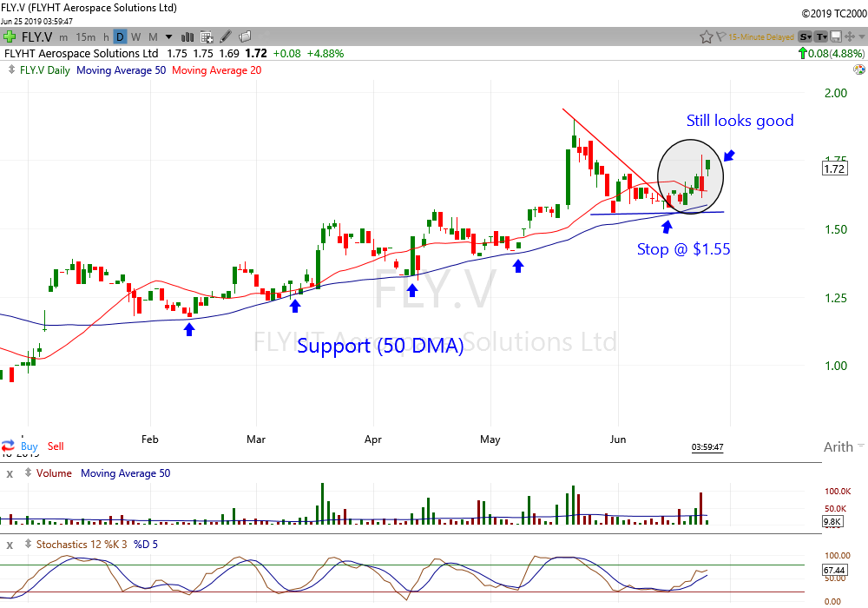The height and width of the screenshot is (608, 868).
Task: Open the chart templates folder icon
Action: click(x=245, y=37)
